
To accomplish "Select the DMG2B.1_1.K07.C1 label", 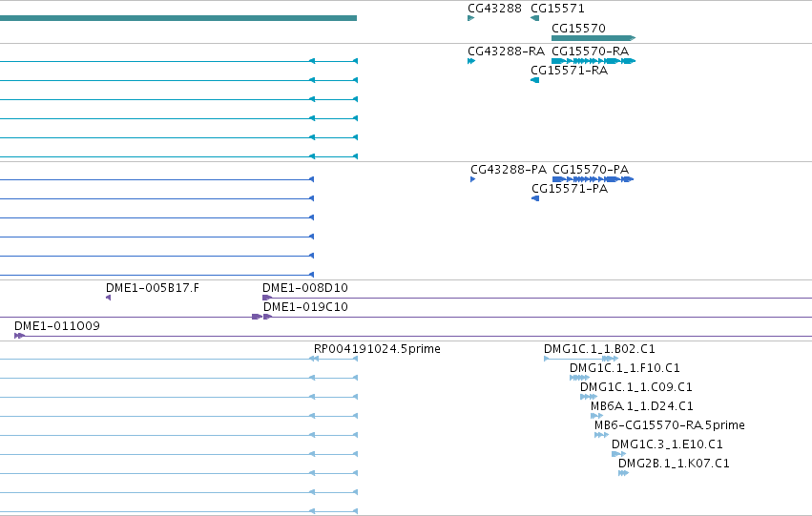I will tap(674, 464).
